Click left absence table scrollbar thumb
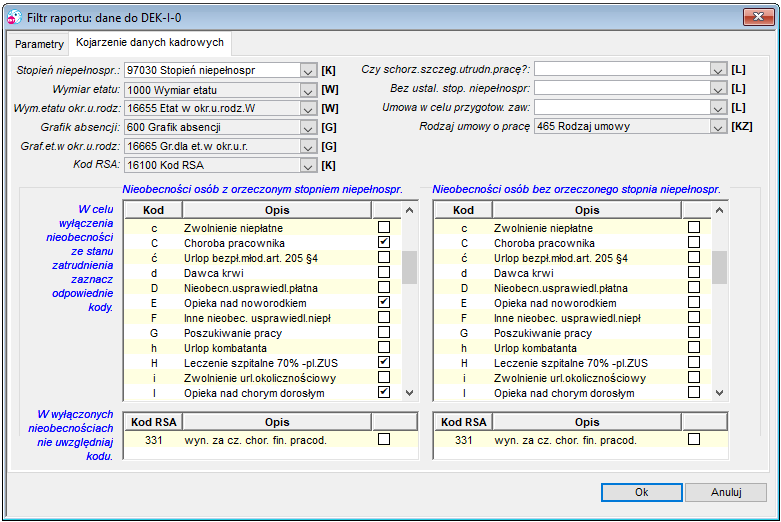Image resolution: width=781 pixels, height=522 pixels. (x=409, y=267)
